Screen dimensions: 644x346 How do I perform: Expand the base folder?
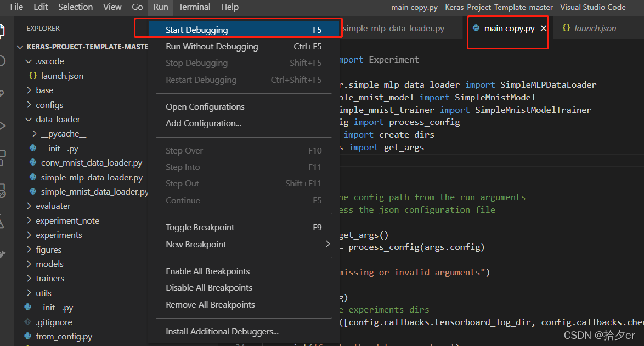[x=29, y=90]
